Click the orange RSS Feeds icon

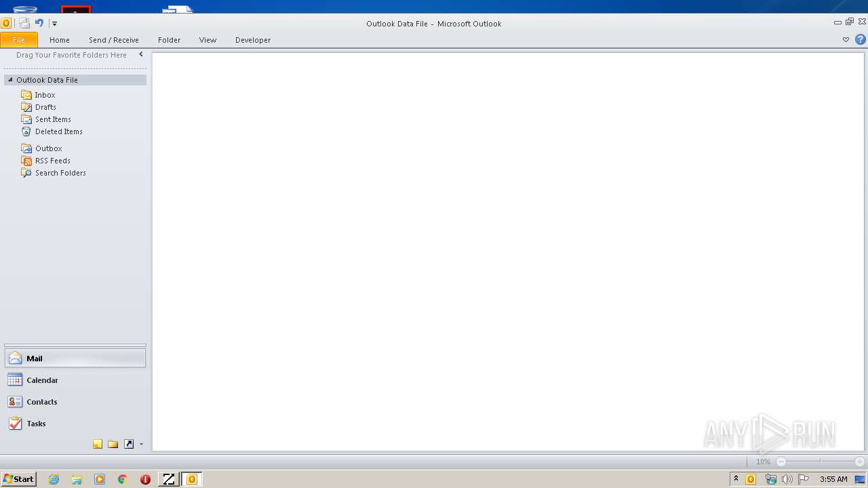[x=26, y=161]
